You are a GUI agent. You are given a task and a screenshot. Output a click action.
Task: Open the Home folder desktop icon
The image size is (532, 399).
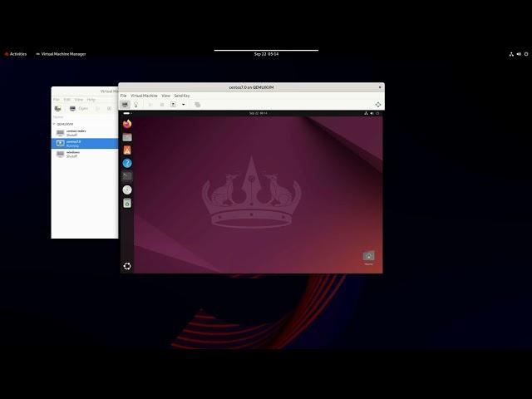coord(368,256)
